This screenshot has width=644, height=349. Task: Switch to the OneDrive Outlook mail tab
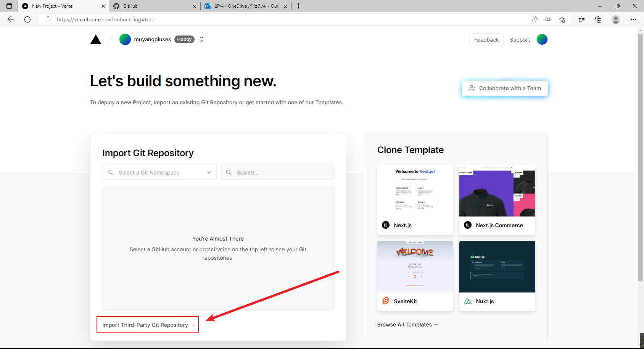click(x=244, y=6)
